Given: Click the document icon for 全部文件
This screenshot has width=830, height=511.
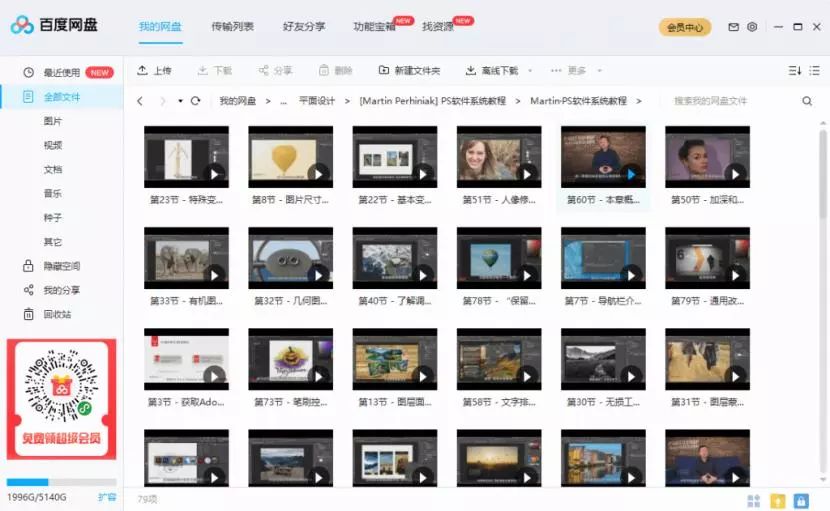Looking at the screenshot, I should (28, 97).
